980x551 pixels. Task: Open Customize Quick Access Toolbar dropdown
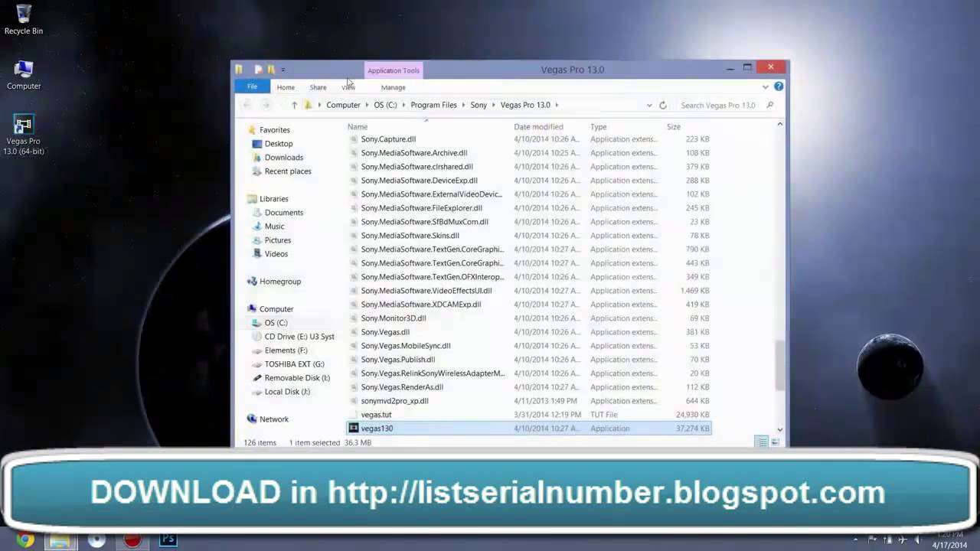[283, 70]
